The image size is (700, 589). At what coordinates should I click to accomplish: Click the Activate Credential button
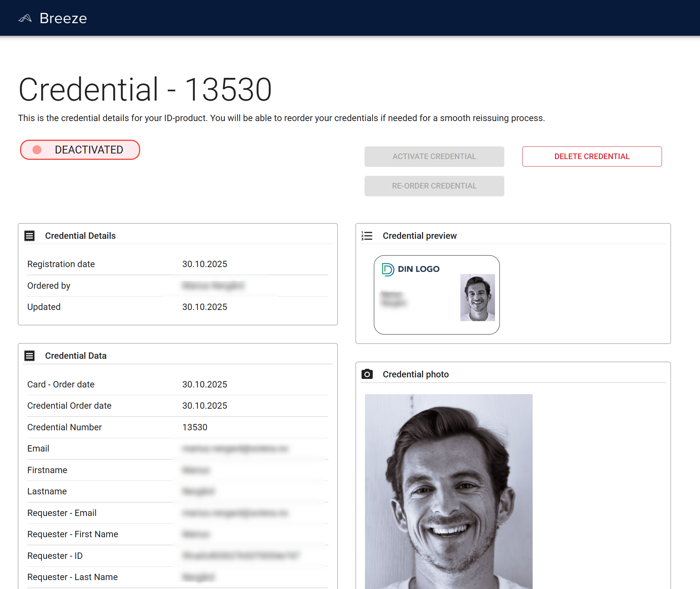(434, 156)
